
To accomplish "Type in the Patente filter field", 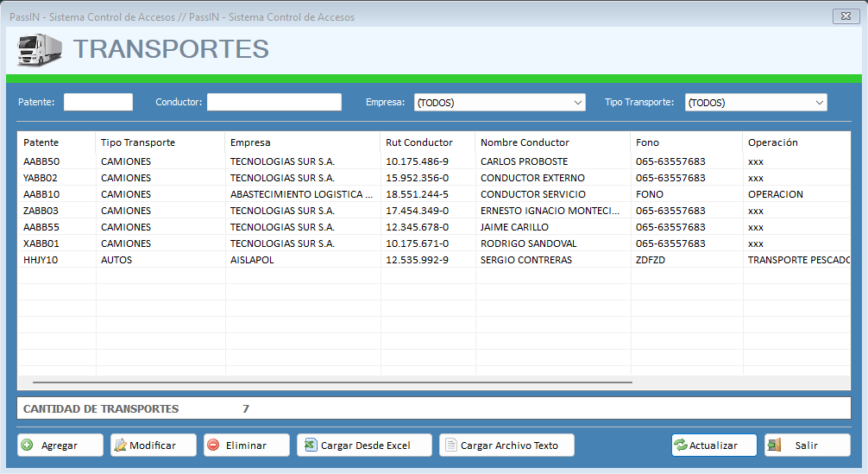I will coord(98,102).
